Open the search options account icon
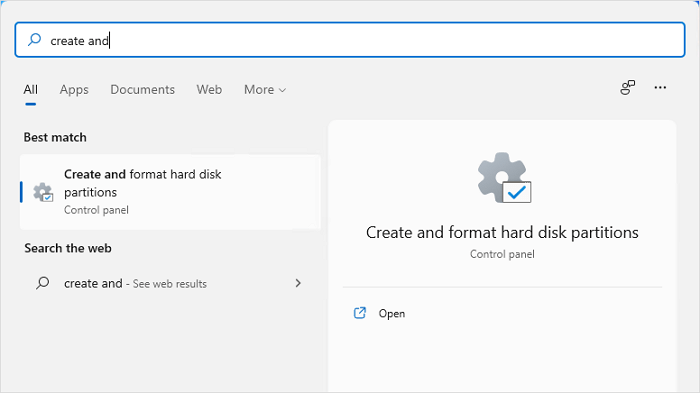700x393 pixels. tap(627, 88)
